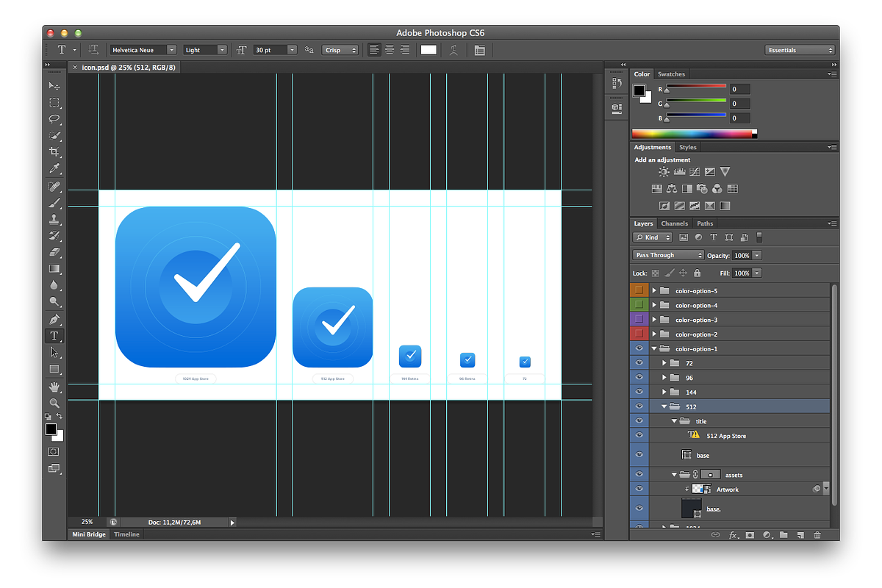This screenshot has height=588, width=882.
Task: Select the Move tool
Action: tap(54, 86)
